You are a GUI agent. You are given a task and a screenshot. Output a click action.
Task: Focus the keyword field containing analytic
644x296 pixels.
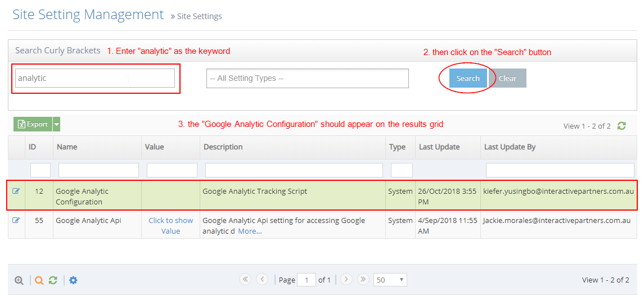[95, 78]
